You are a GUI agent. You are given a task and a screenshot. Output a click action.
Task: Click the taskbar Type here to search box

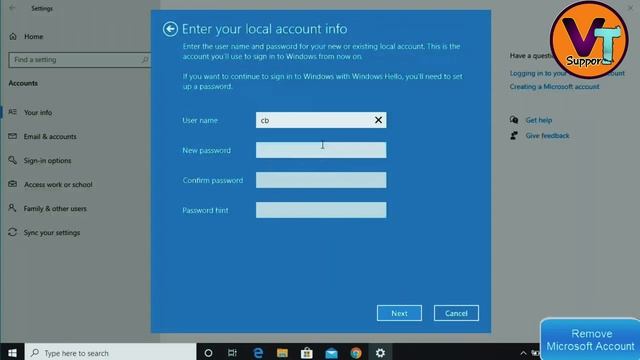coord(111,353)
